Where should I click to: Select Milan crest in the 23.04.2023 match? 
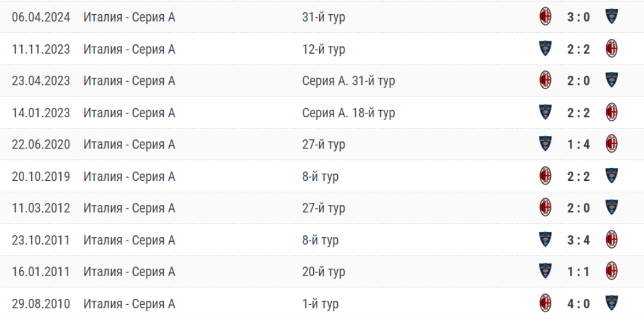(x=545, y=81)
